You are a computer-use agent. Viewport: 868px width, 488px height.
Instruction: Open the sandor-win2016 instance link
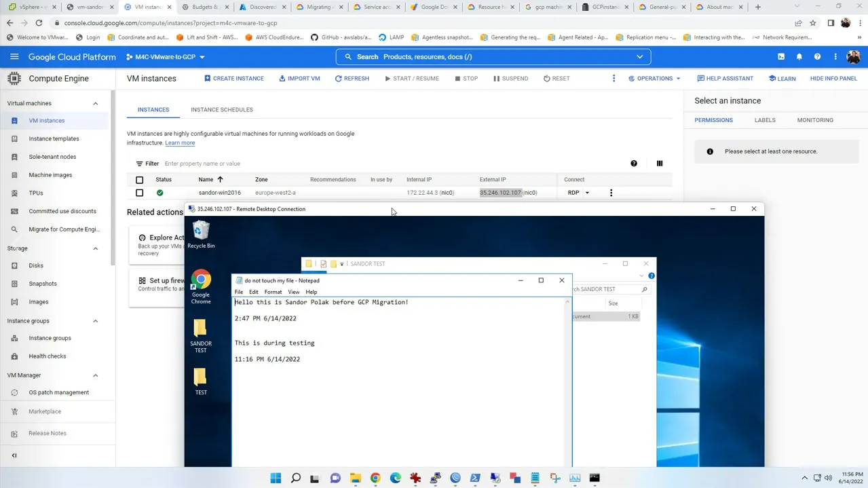click(220, 193)
